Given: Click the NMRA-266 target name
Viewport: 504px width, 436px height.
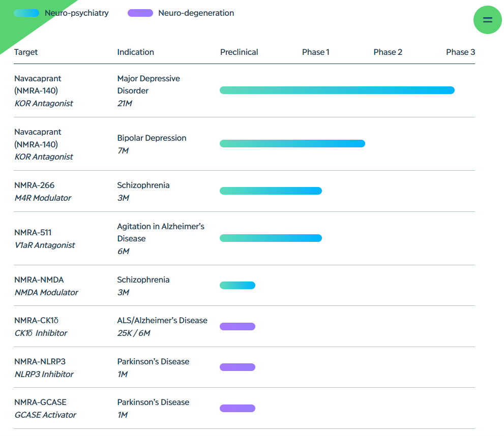Looking at the screenshot, I should [34, 185].
